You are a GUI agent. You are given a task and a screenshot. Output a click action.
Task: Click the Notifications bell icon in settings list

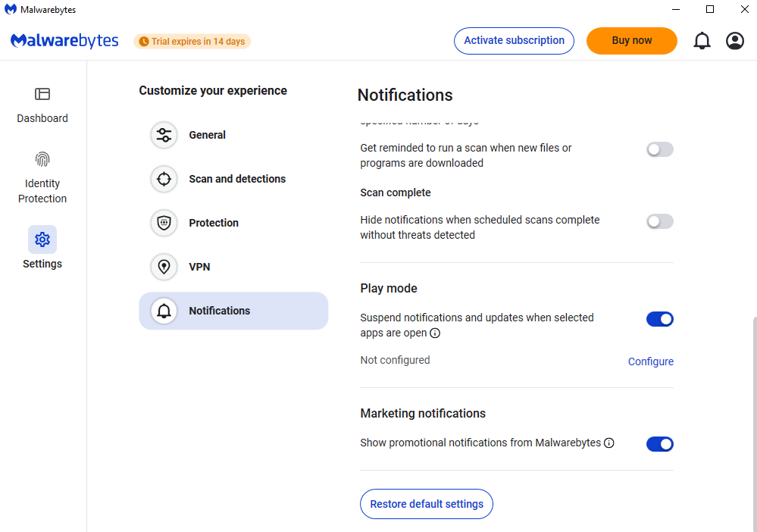coord(164,311)
